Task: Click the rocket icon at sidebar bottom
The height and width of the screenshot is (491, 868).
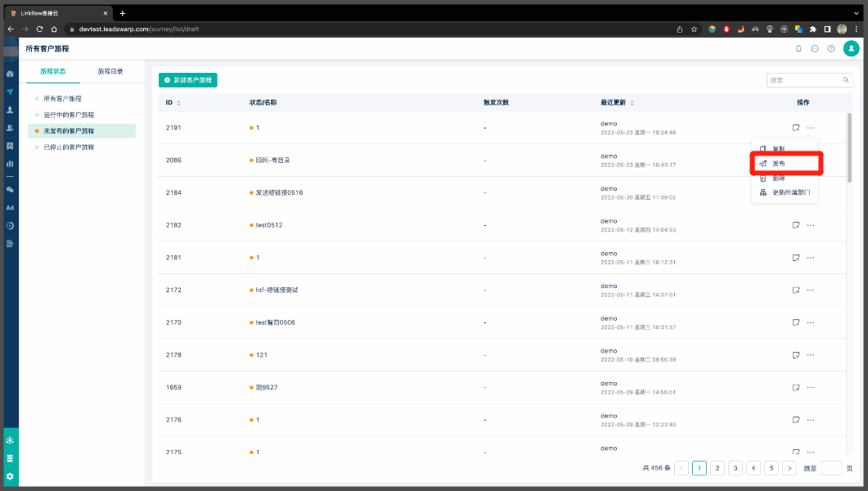Action: click(x=10, y=440)
